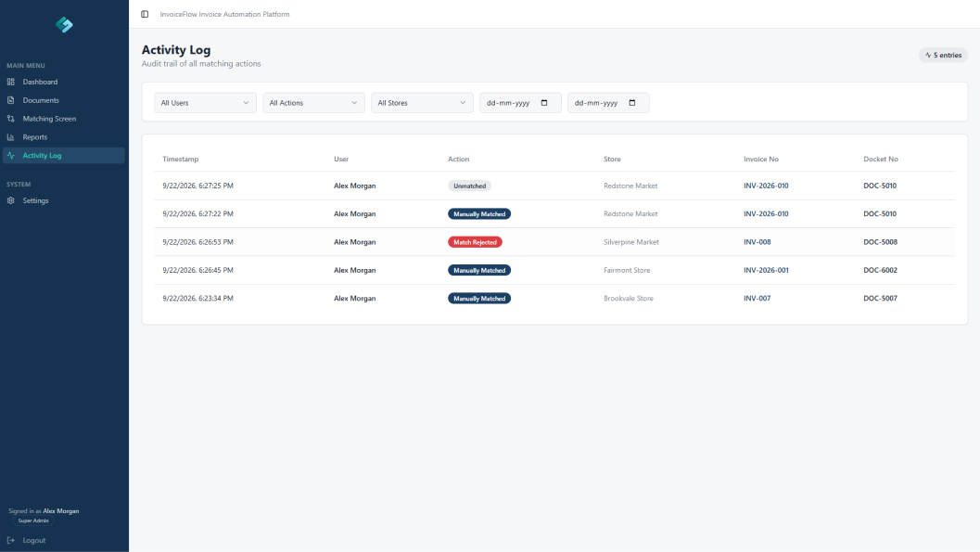This screenshot has height=552, width=980.
Task: Click the Activity Log pulse icon
Action: pos(10,156)
